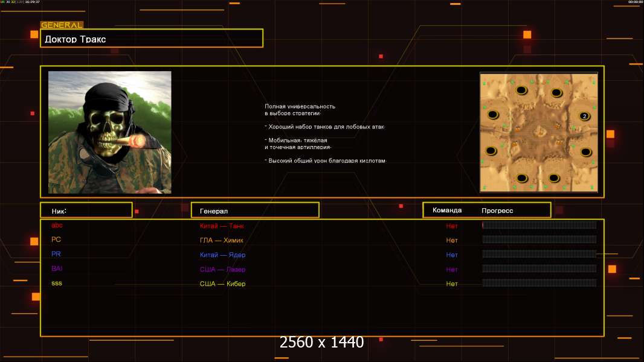Click the central structure on the minimap
644x362 pixels.
(x=538, y=132)
